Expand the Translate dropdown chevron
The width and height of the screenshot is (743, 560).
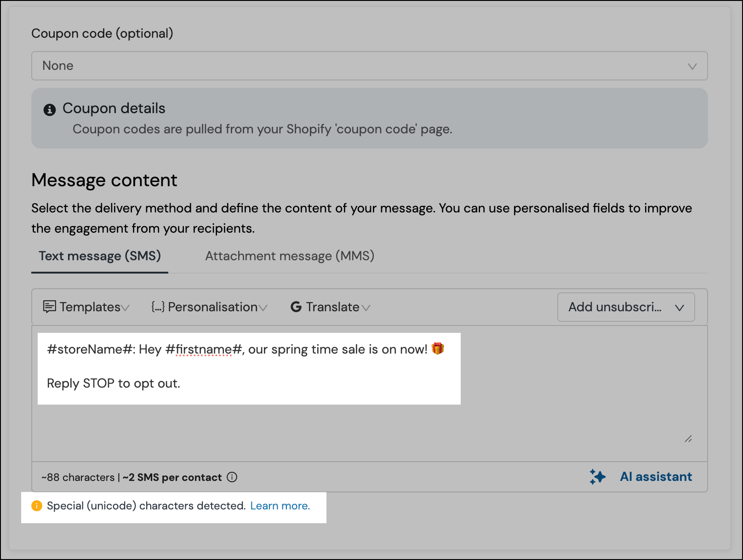[x=366, y=308]
